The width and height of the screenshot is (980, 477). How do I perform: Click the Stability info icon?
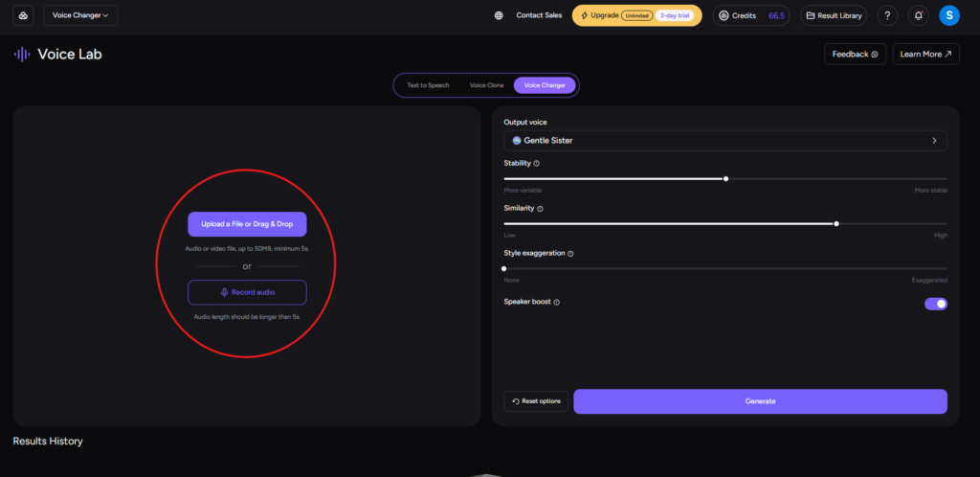coord(536,163)
